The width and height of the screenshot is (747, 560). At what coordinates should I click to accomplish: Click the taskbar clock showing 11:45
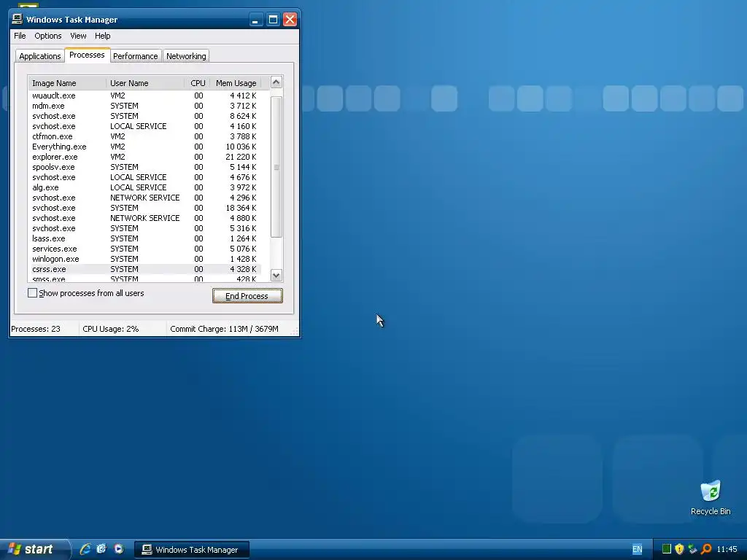(x=727, y=549)
